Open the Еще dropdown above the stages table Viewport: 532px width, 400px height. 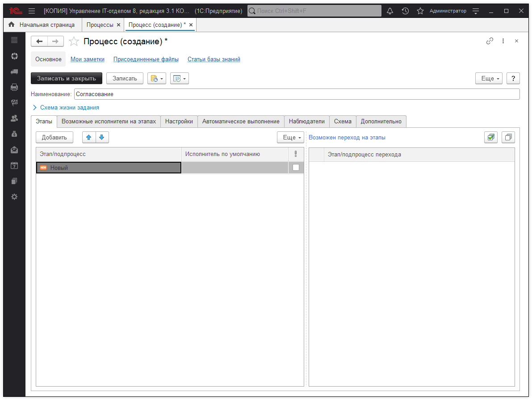coord(290,138)
